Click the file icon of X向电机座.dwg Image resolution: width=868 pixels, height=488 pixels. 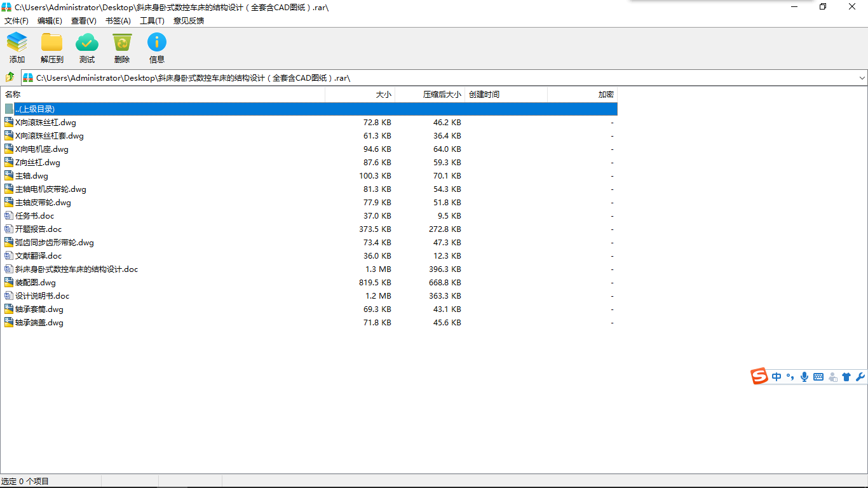(9, 149)
